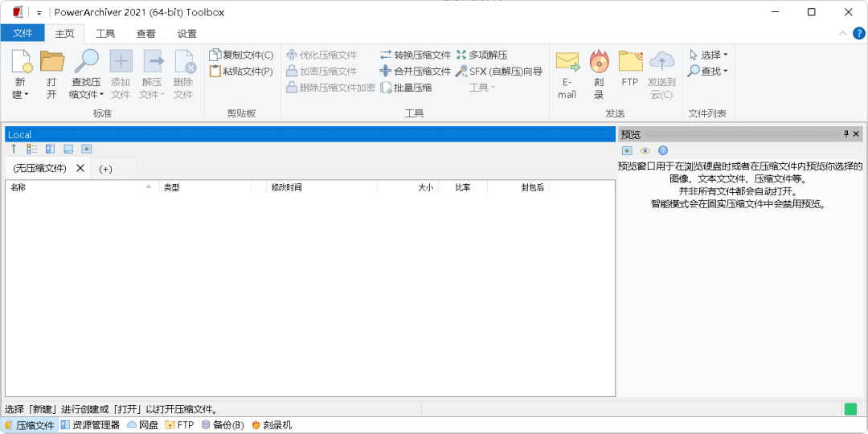Image resolution: width=868 pixels, height=434 pixels.
Task: Switch to the 工具 ribbon tab
Action: pos(105,33)
